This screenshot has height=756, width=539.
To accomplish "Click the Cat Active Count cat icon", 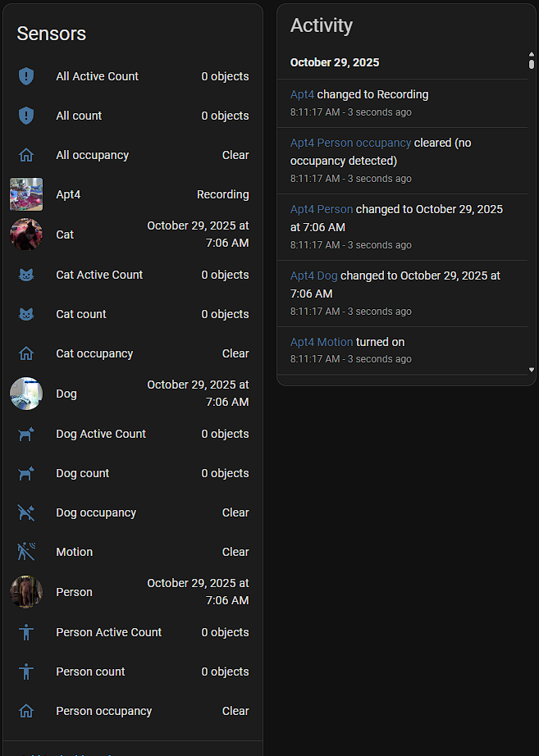I will pos(26,275).
